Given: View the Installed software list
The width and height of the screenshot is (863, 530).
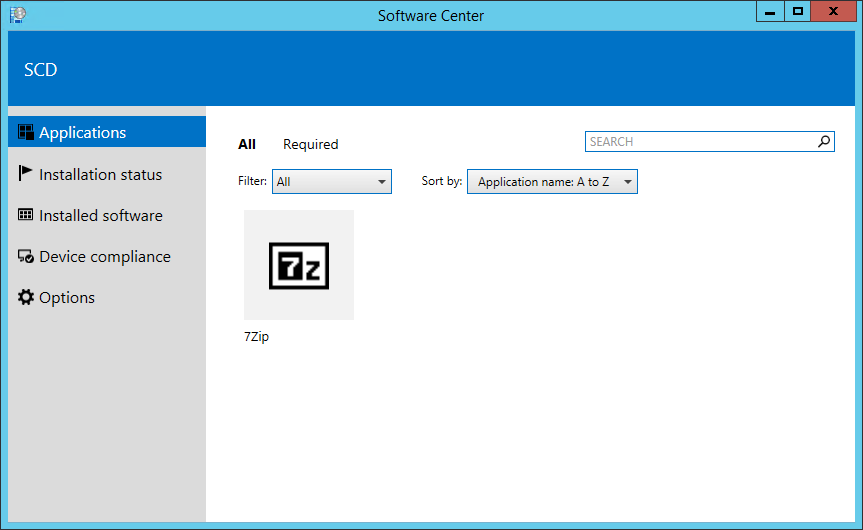Looking at the screenshot, I should click(101, 215).
